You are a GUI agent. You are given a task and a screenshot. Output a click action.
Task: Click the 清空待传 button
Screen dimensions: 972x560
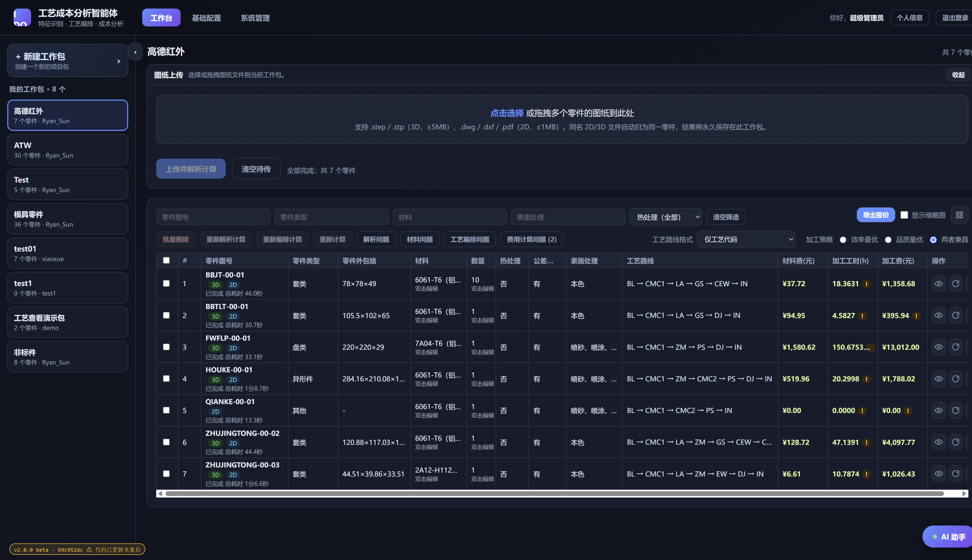tap(256, 169)
